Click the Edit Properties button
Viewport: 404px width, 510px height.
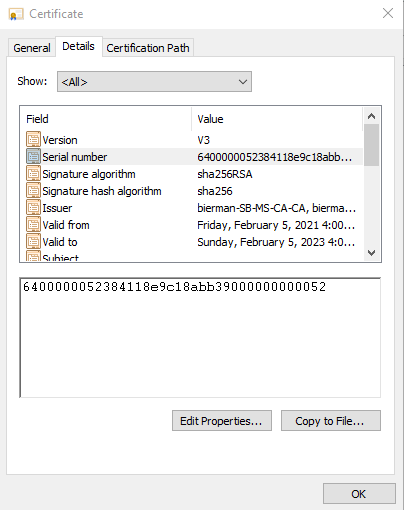click(x=222, y=421)
